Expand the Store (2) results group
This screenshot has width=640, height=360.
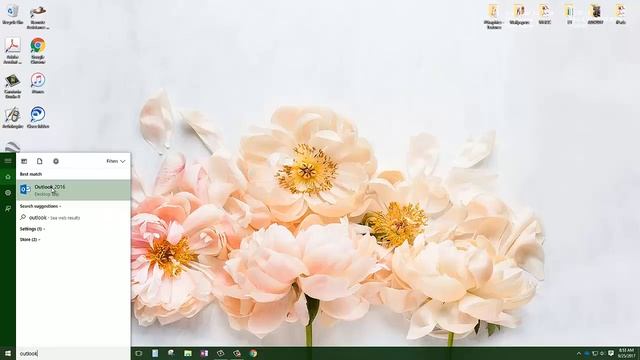click(30, 240)
